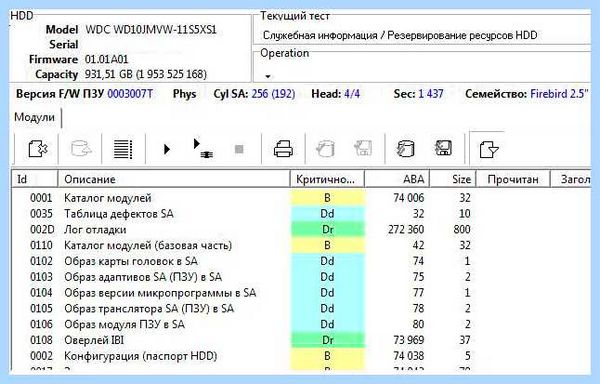Click the black floppy disk icon
Viewport: 600px width, 384px height.
pos(444,148)
